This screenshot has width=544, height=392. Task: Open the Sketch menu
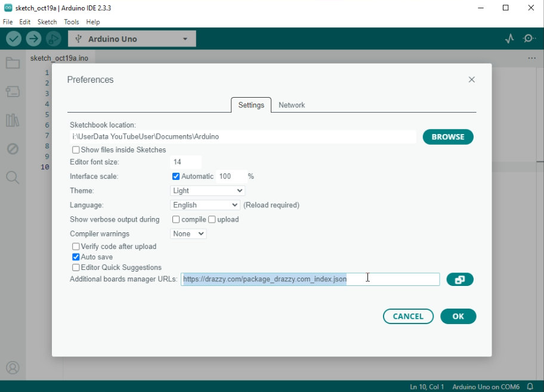click(x=47, y=22)
